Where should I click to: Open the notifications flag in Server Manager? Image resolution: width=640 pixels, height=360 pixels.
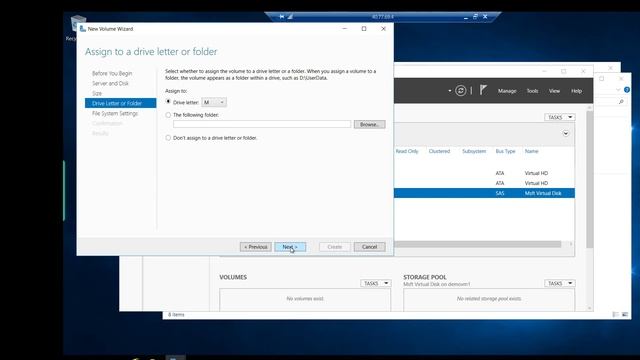point(483,90)
